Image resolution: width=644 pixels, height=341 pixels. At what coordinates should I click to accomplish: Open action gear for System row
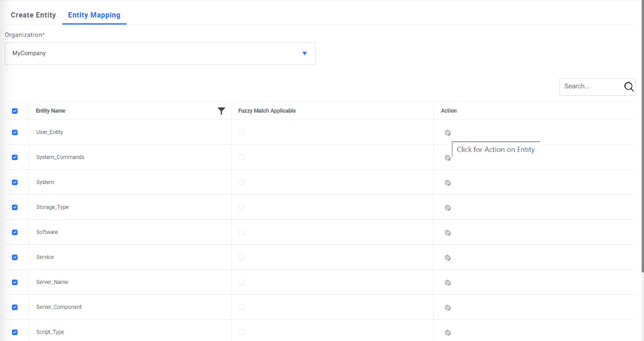coord(448,182)
